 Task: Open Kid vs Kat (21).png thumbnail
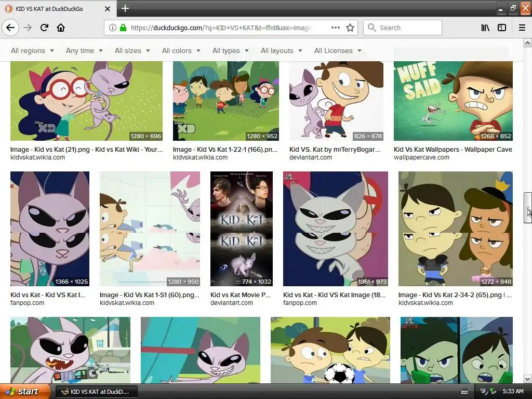[x=87, y=101]
